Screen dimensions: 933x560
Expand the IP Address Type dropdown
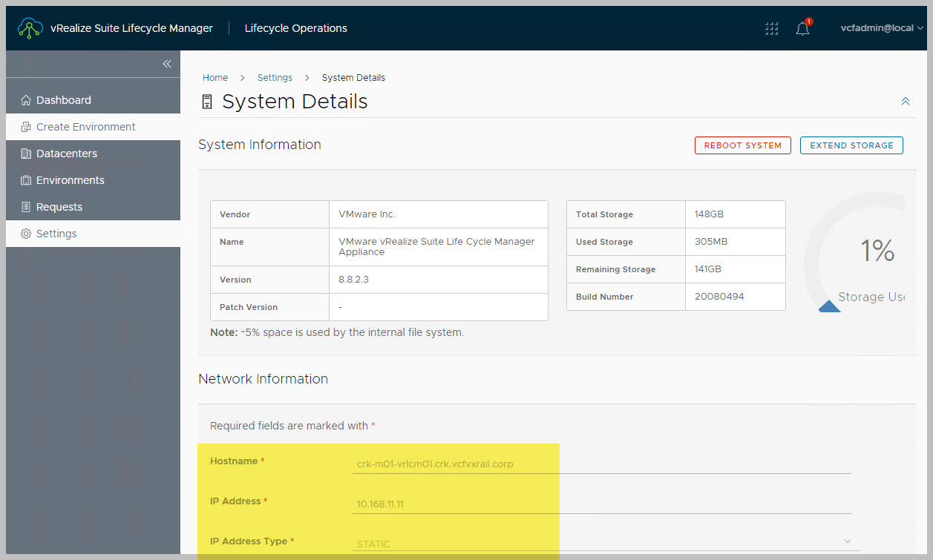tap(848, 541)
